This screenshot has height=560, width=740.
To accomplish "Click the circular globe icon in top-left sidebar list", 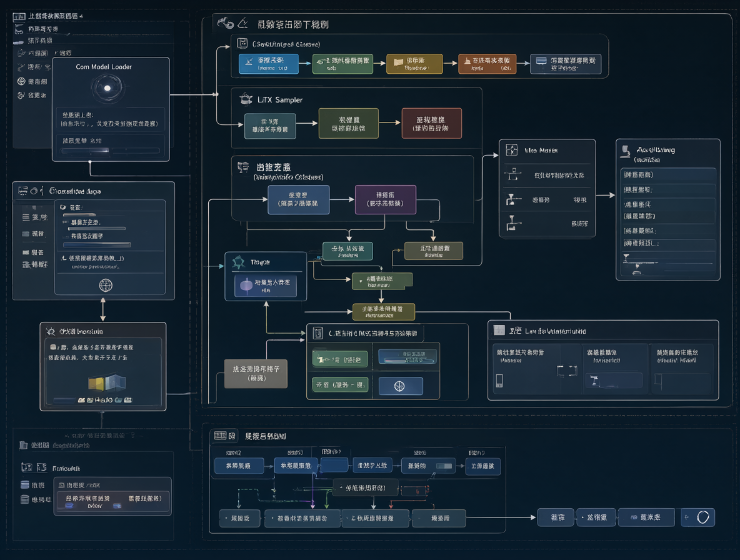I will tap(21, 81).
